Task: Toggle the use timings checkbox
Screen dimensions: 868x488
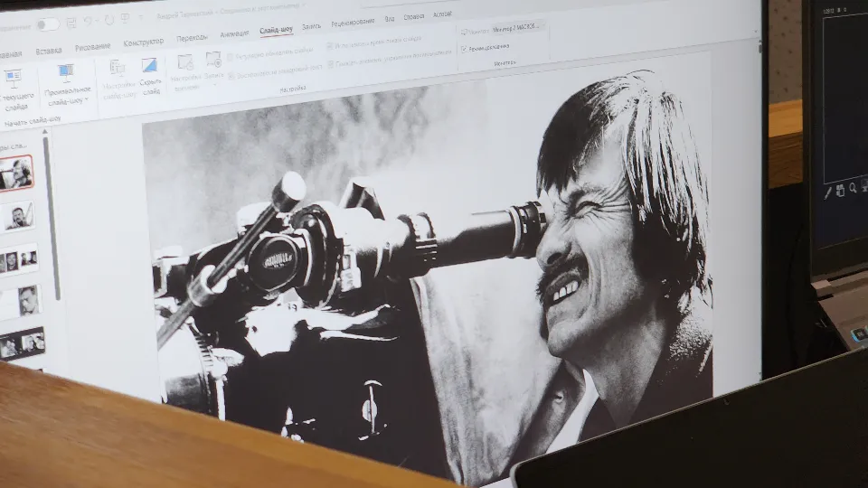Action: point(329,45)
